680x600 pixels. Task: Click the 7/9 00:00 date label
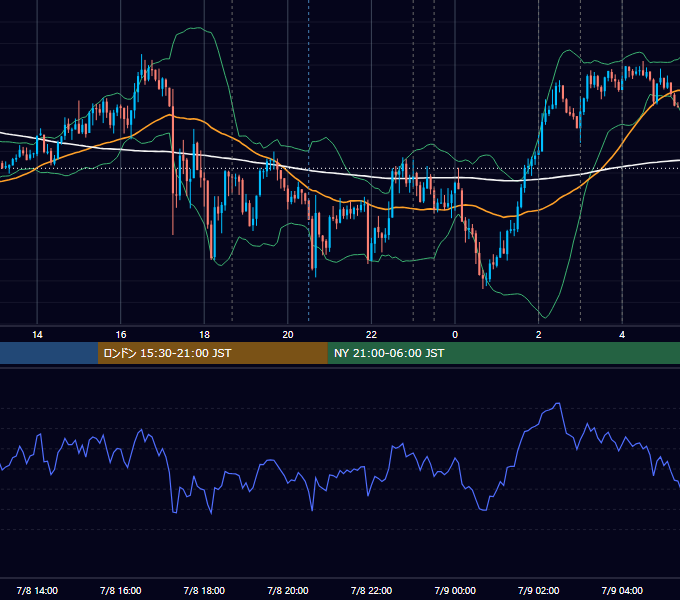click(455, 590)
